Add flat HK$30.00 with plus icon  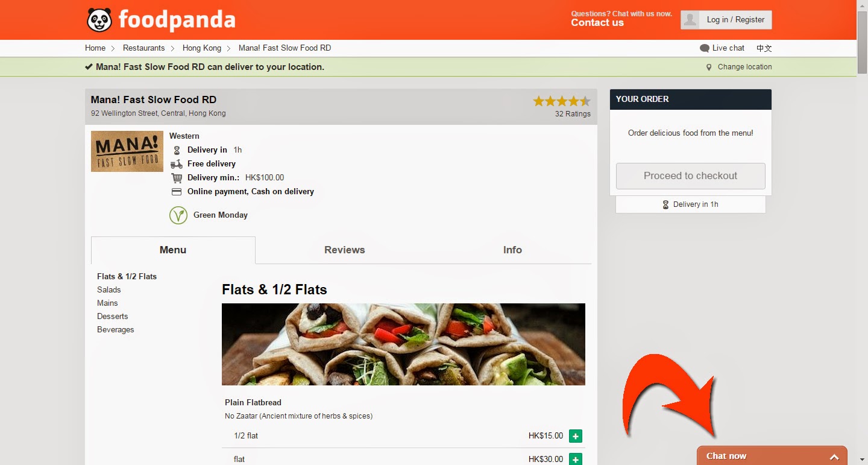(x=576, y=459)
